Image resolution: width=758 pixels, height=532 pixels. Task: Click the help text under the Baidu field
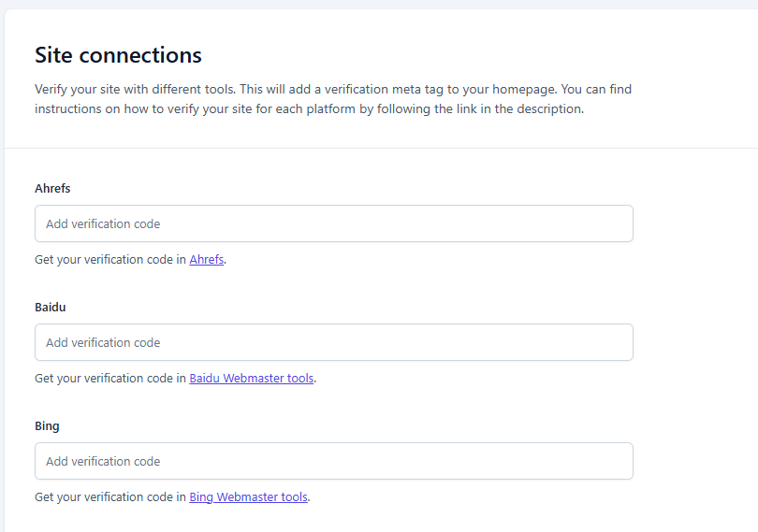coord(110,379)
